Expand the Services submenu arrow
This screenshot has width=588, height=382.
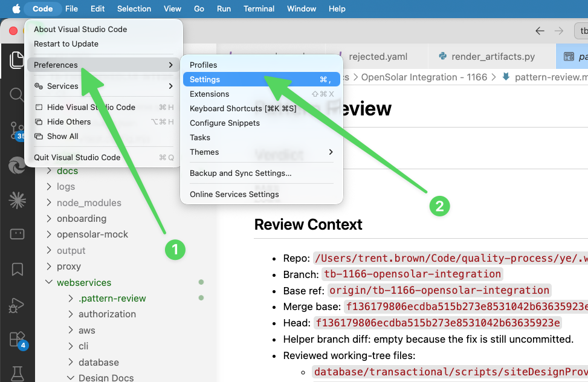click(x=170, y=86)
